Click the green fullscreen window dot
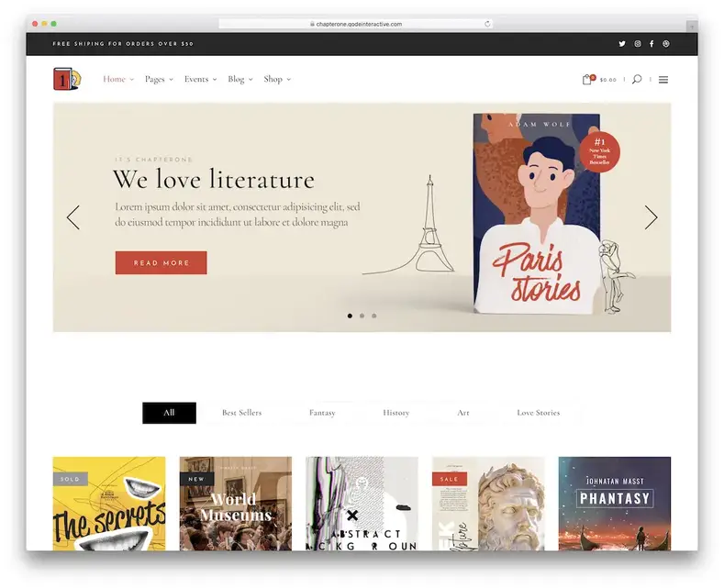 [x=53, y=24]
